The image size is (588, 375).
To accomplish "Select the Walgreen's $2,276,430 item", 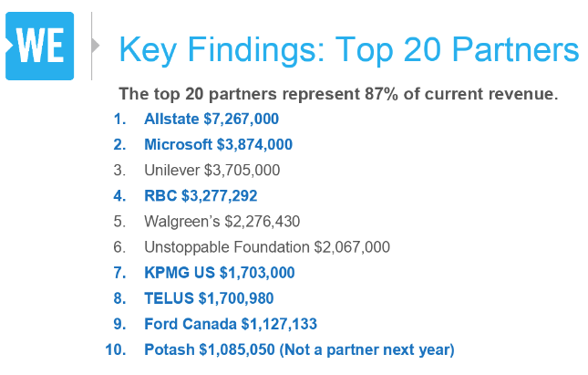I will (222, 222).
